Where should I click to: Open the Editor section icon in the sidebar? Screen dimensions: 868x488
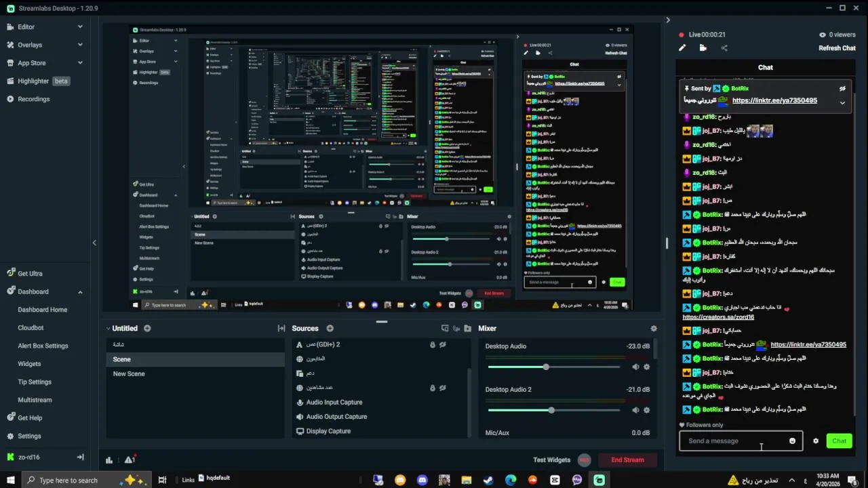pos(10,27)
